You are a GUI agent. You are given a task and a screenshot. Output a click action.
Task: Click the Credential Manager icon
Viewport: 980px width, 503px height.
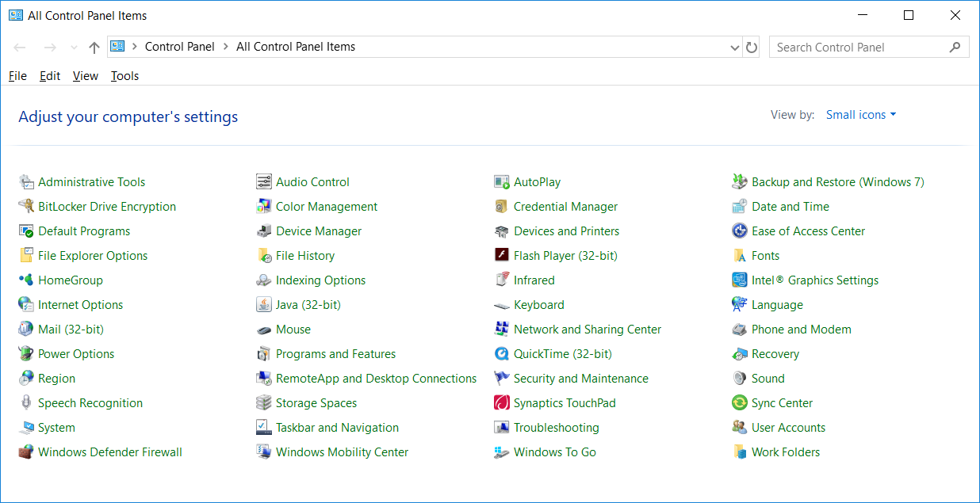502,207
